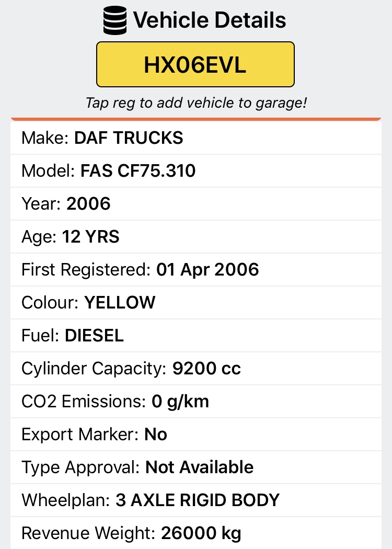Viewport: 392px width, 549px height.
Task: Tap the Year 2006 row
Action: (x=196, y=204)
